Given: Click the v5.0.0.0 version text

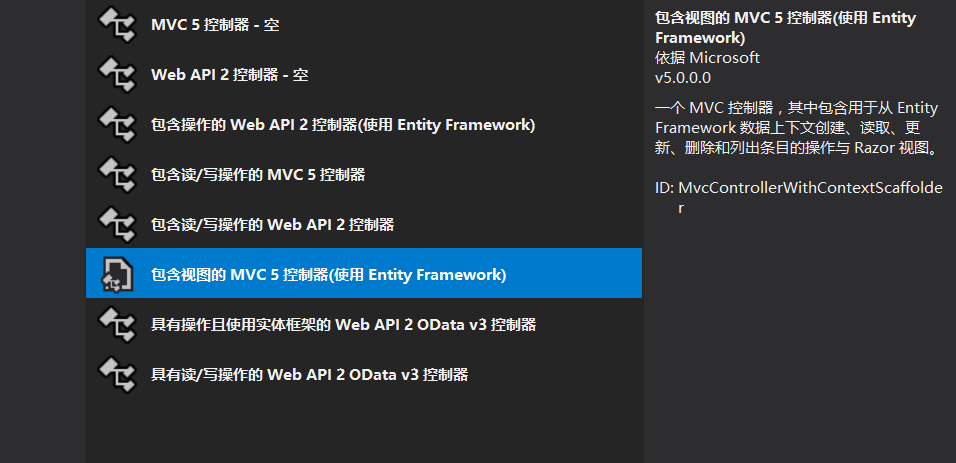Looking at the screenshot, I should point(683,77).
